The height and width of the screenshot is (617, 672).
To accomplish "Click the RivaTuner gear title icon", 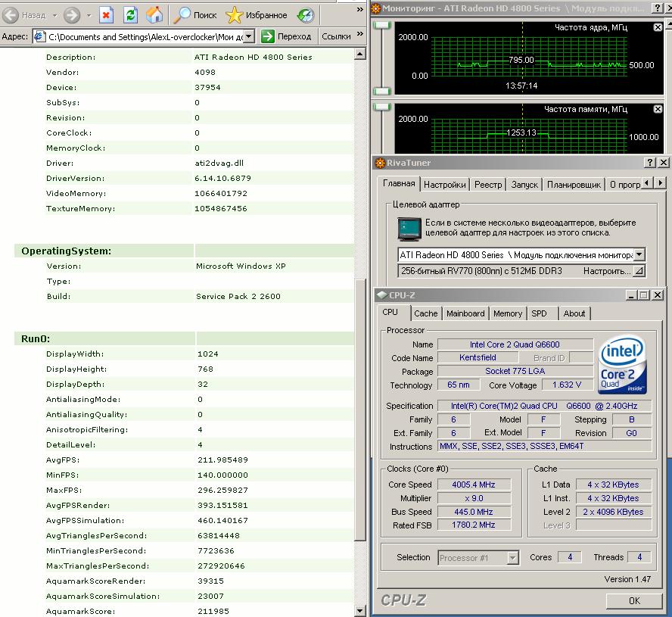I will click(380, 163).
